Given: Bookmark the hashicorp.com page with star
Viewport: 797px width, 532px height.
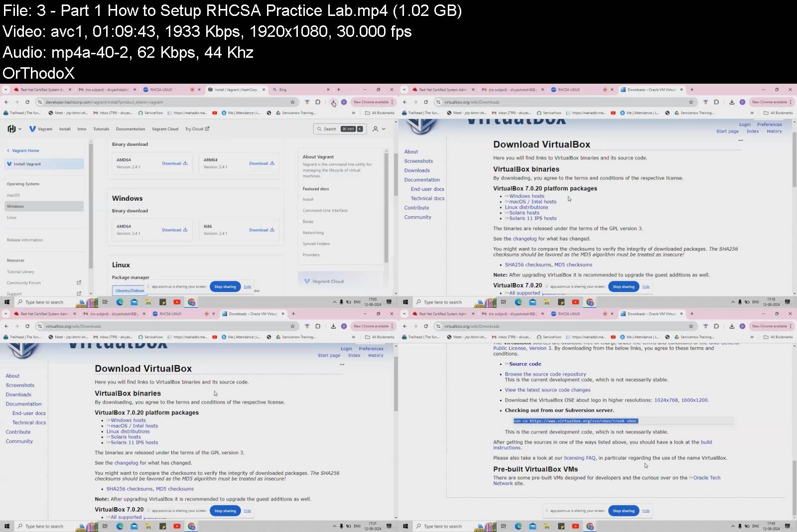Looking at the screenshot, I should coord(292,102).
